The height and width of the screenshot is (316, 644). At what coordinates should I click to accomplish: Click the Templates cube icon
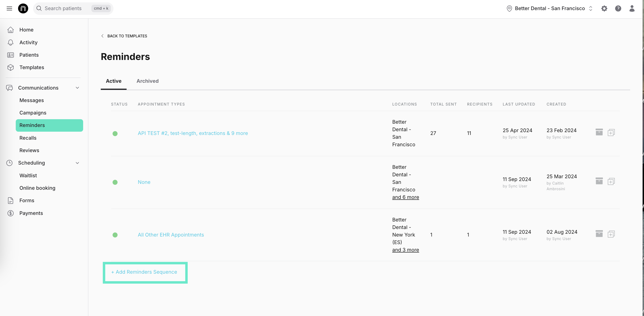(11, 67)
